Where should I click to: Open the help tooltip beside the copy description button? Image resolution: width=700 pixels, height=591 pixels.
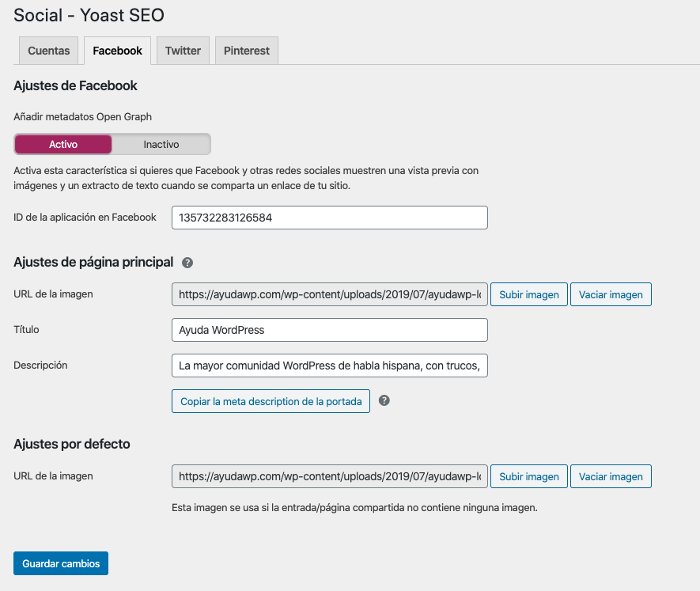coord(384,401)
